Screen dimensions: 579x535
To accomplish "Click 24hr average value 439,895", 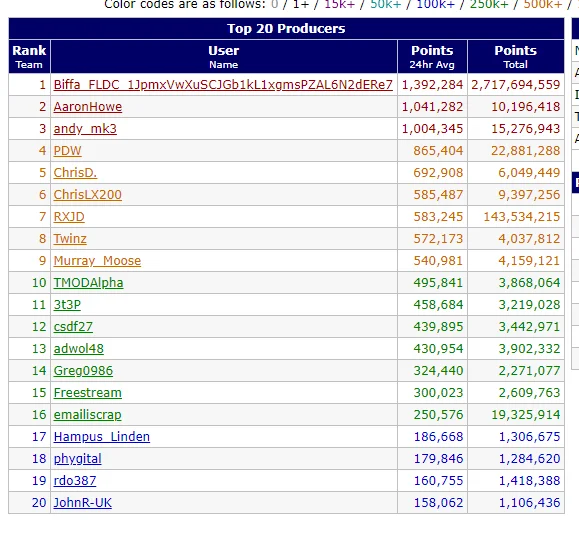I will pos(438,327).
